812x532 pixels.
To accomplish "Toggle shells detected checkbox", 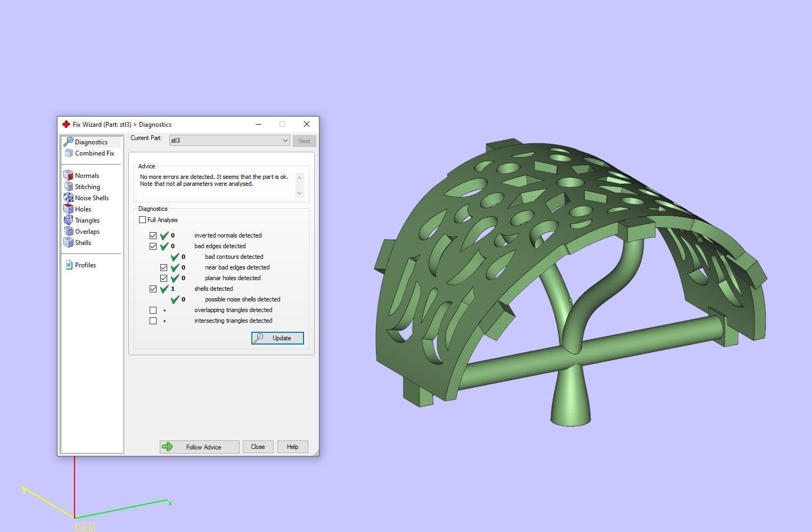I will pos(153,289).
